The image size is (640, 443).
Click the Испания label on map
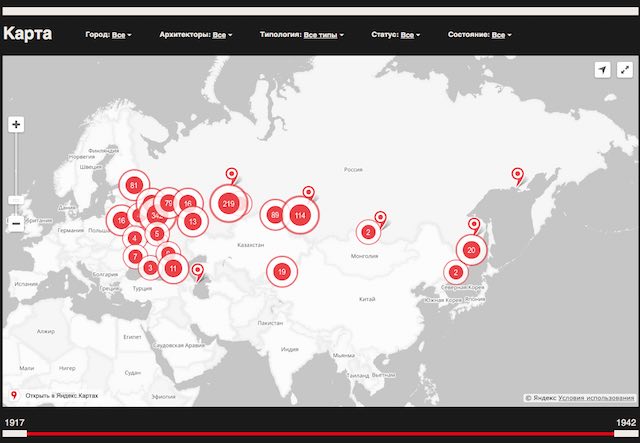coord(26,284)
